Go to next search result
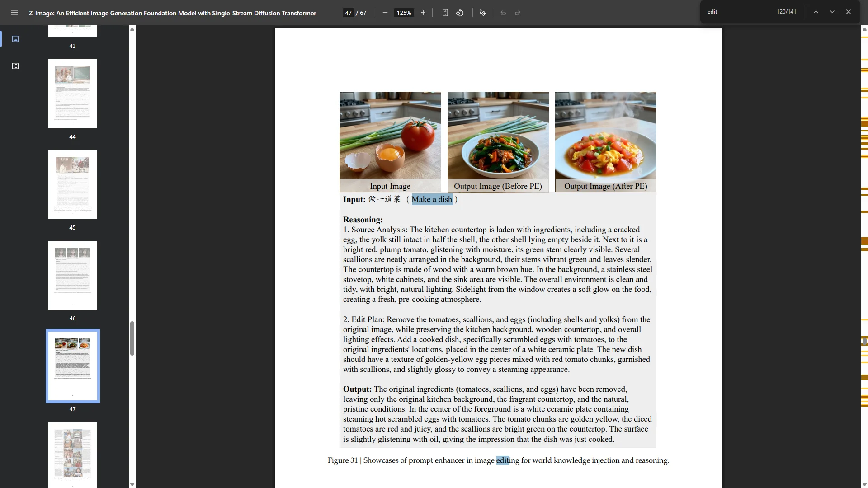The width and height of the screenshot is (868, 488). point(832,12)
